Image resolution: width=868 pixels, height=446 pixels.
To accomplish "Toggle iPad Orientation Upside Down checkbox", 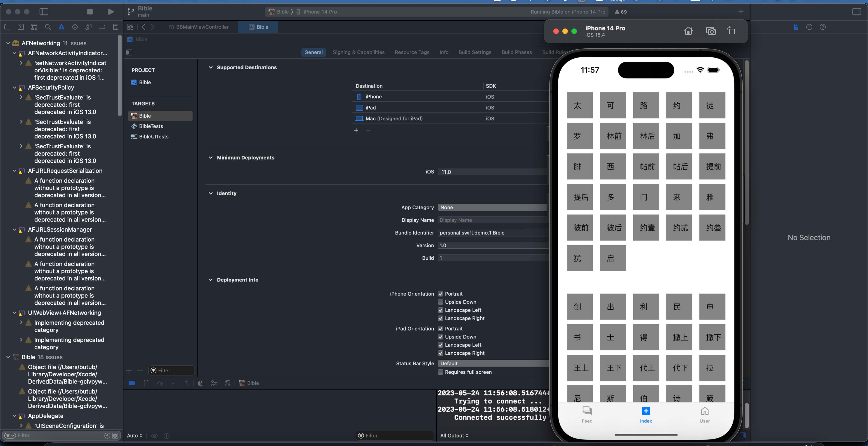I will tap(440, 337).
